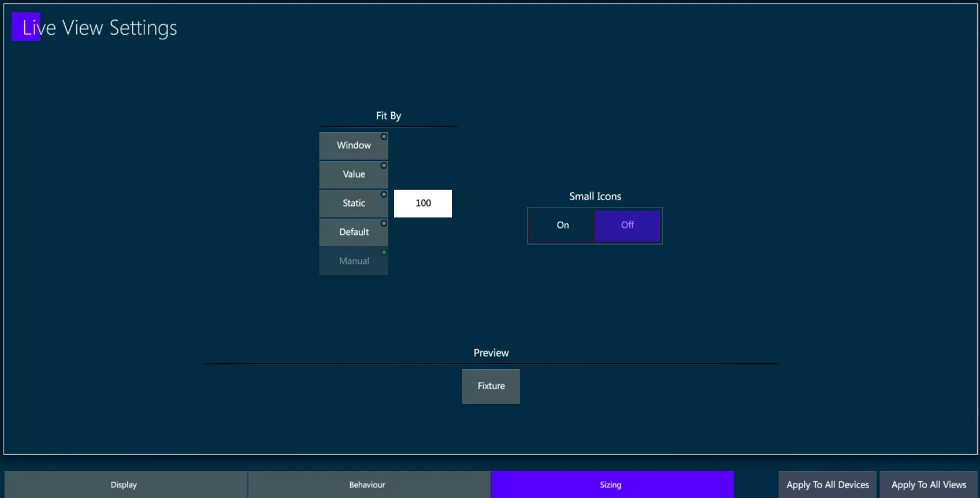Click the Static value field showing 100
Viewport: 980px width, 498px height.
423,204
